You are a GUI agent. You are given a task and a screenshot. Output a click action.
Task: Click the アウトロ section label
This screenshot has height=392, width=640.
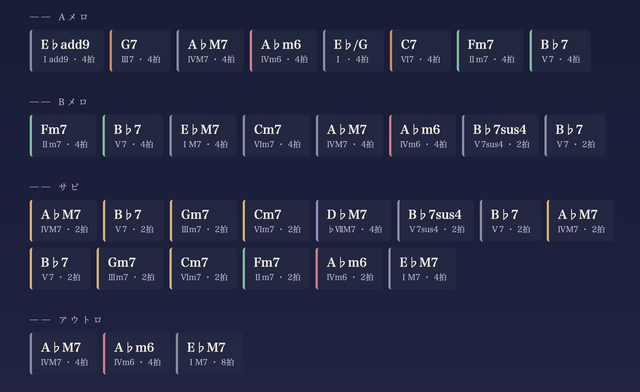coord(66,320)
